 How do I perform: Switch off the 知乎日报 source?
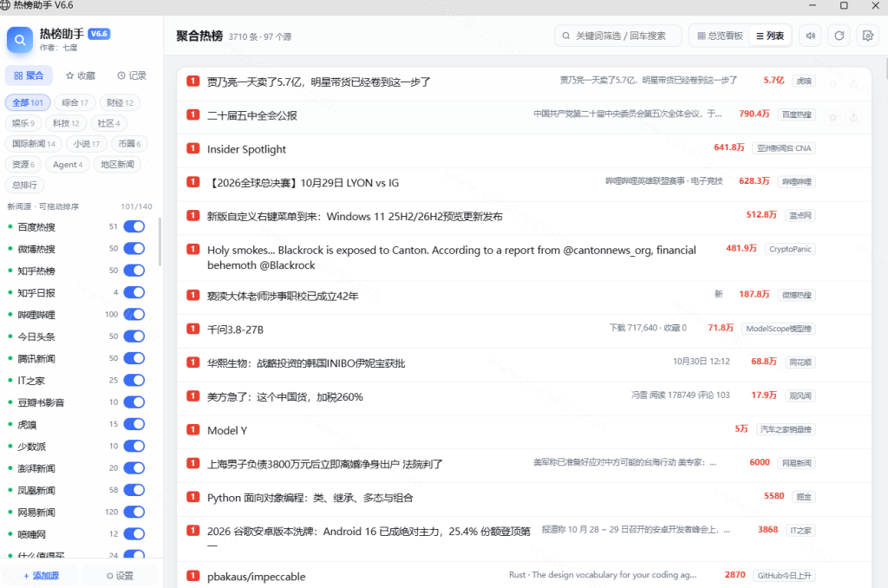point(134,292)
